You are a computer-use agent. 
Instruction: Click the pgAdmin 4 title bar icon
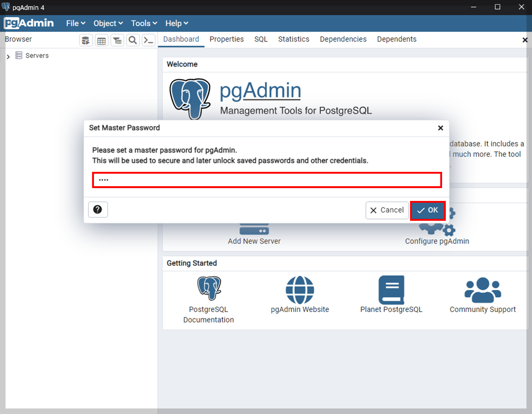[x=6, y=7]
